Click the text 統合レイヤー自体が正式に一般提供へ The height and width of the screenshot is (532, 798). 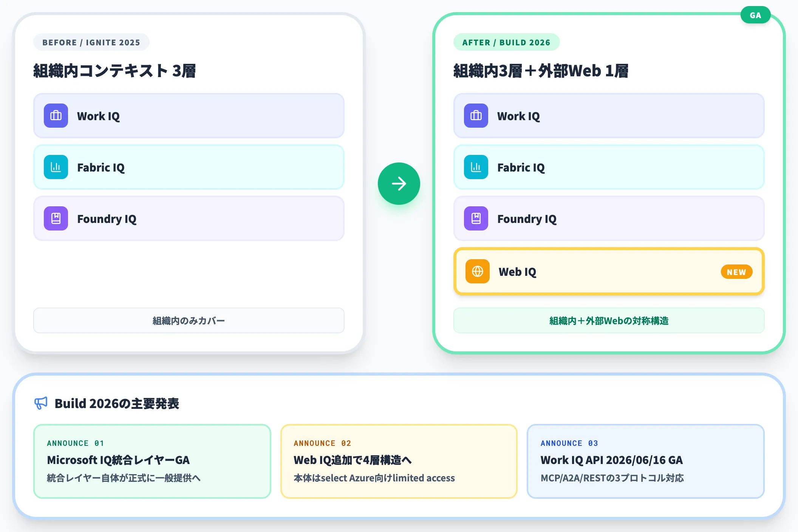(124, 478)
